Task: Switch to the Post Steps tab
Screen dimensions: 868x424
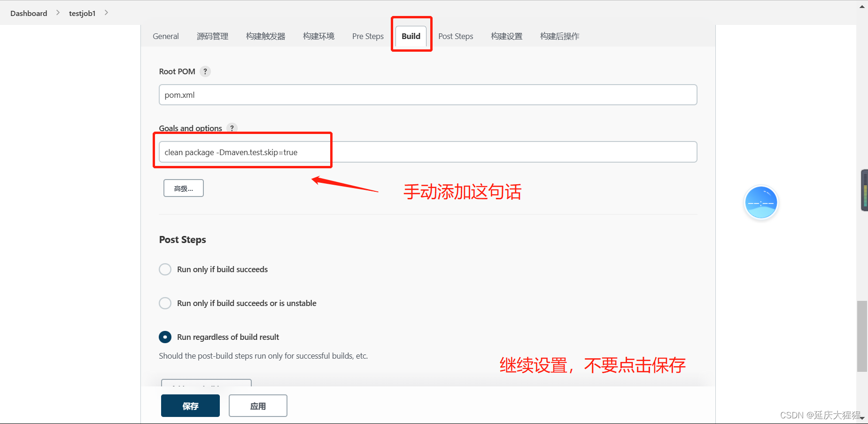Action: click(456, 36)
